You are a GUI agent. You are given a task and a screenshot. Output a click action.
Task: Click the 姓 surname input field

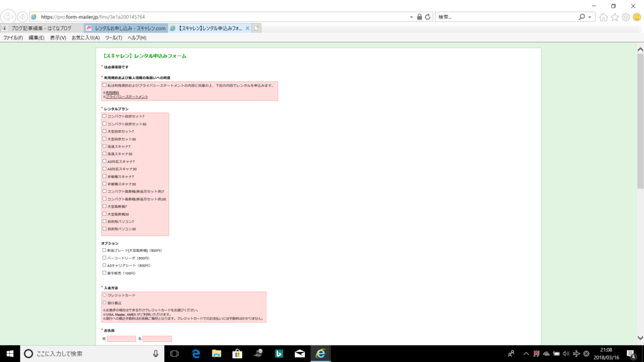point(121,339)
